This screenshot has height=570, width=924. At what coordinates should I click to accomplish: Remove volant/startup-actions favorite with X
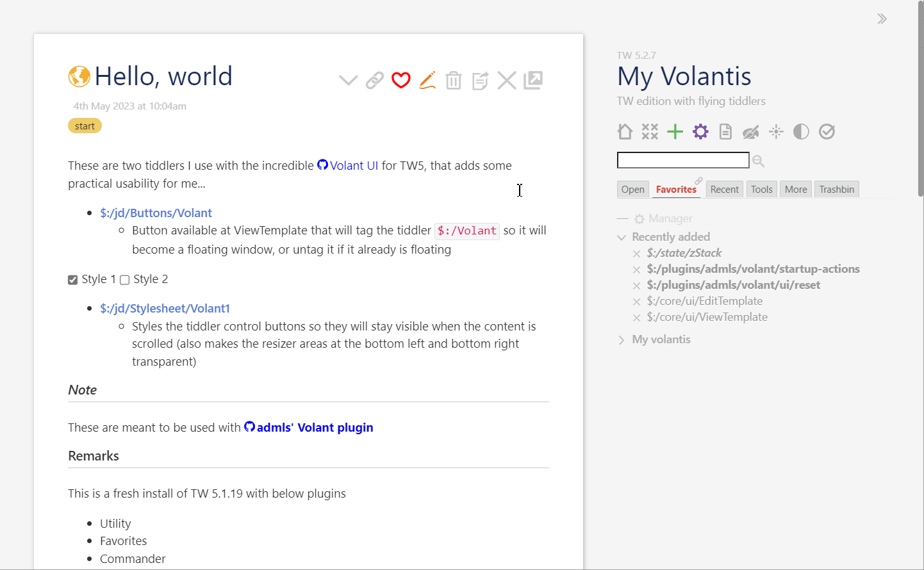(636, 270)
